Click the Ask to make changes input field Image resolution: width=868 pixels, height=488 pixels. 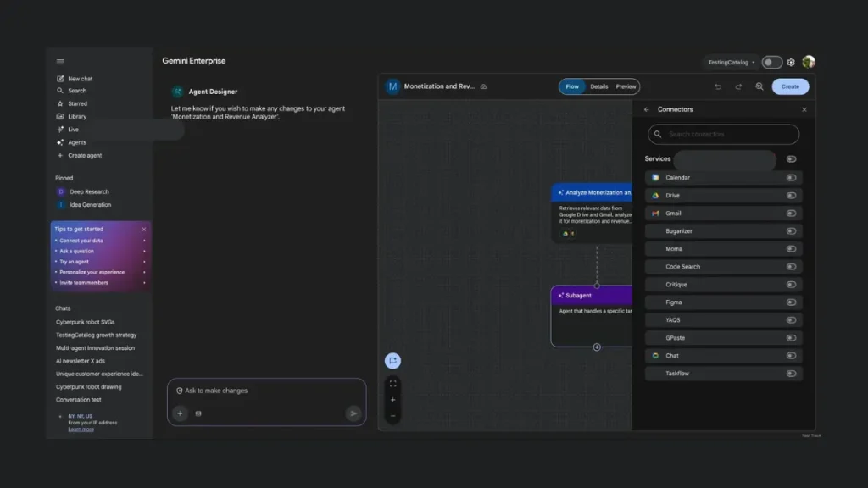point(254,391)
